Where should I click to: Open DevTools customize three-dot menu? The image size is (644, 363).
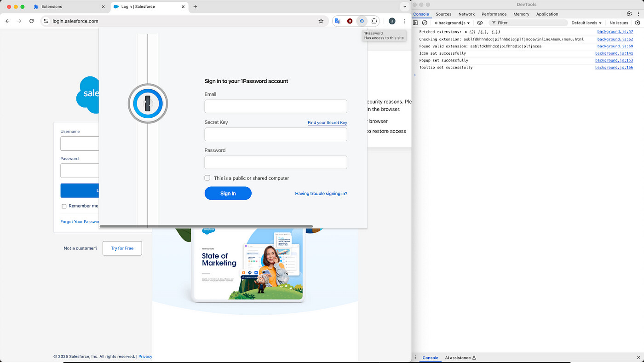[638, 14]
